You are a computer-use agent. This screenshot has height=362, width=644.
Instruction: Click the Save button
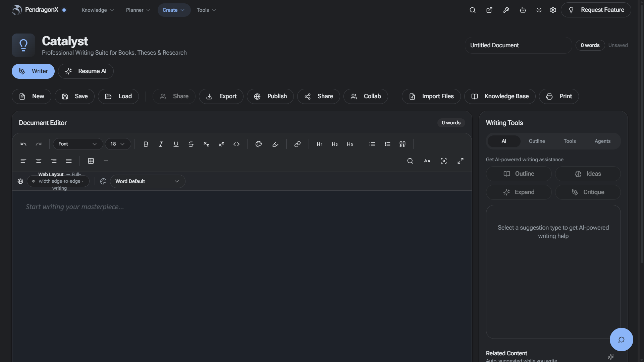(x=74, y=97)
